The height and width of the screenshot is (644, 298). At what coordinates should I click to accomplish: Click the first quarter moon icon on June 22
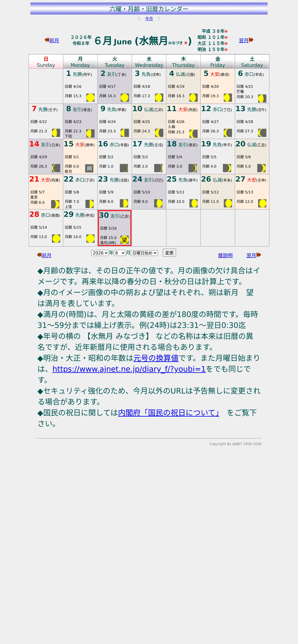click(89, 204)
